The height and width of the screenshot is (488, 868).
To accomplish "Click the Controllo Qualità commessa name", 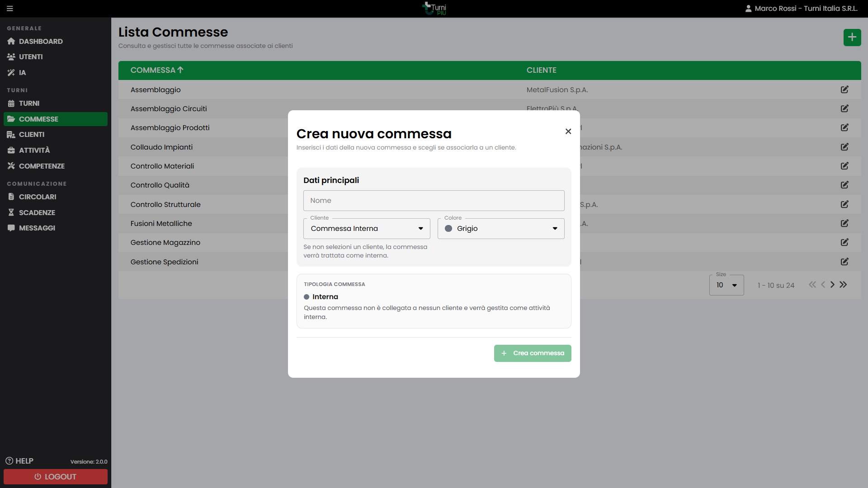I will [160, 185].
